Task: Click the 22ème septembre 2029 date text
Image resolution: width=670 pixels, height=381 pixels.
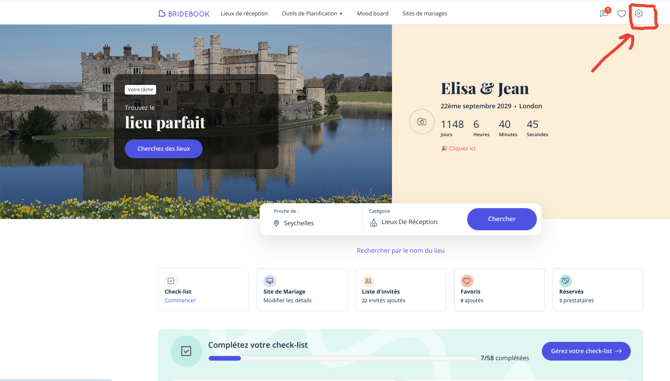Action: click(x=476, y=106)
